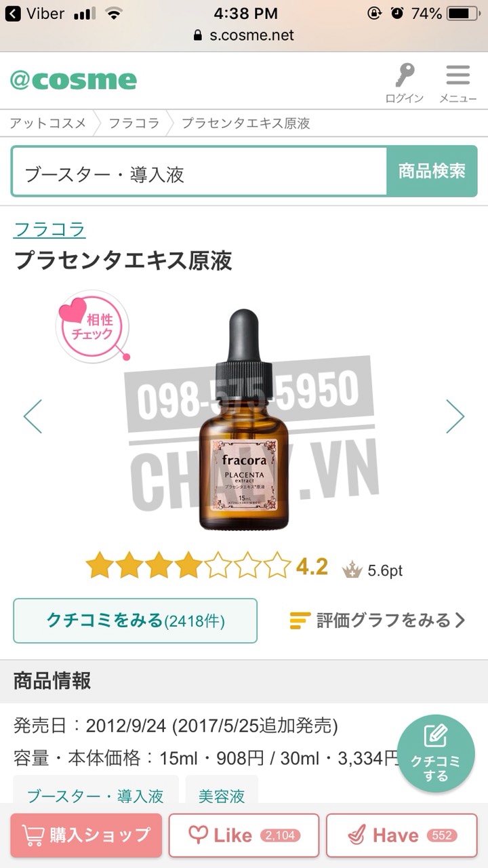Open the @cosme logo homepage
The height and width of the screenshot is (868, 488).
pos(73,80)
